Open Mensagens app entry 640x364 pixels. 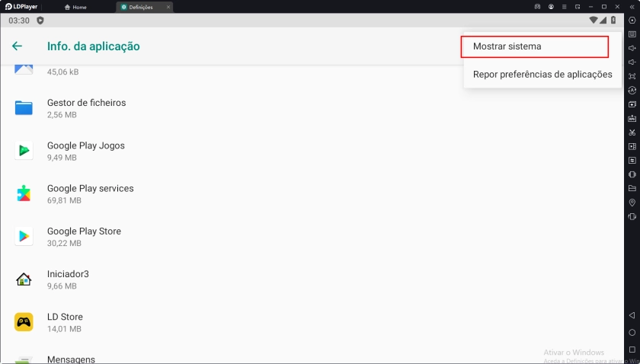pyautogui.click(x=312, y=354)
